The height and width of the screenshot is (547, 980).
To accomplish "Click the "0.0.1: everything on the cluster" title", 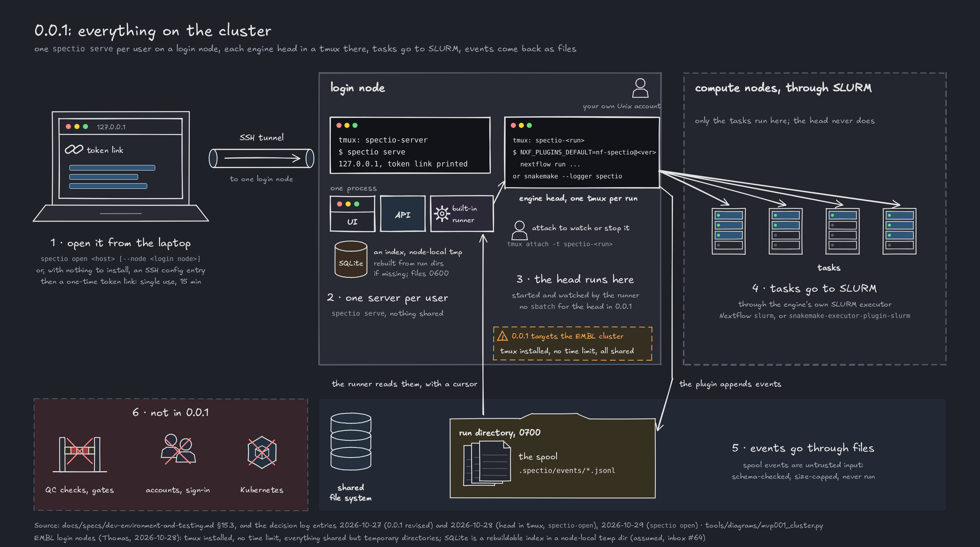I will pyautogui.click(x=152, y=31).
